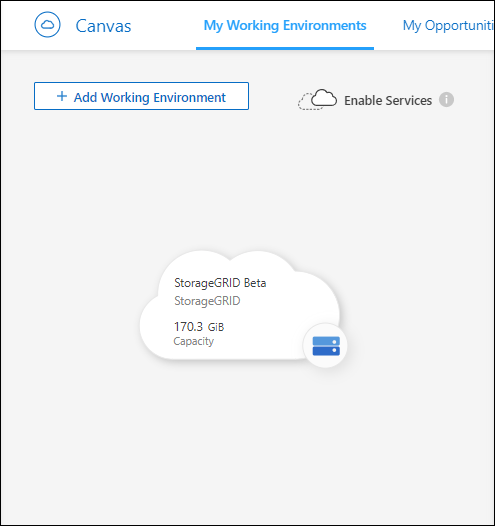Screen dimensions: 495x526
Task: Click the StorageGRID Beta name text
Action: [220, 283]
